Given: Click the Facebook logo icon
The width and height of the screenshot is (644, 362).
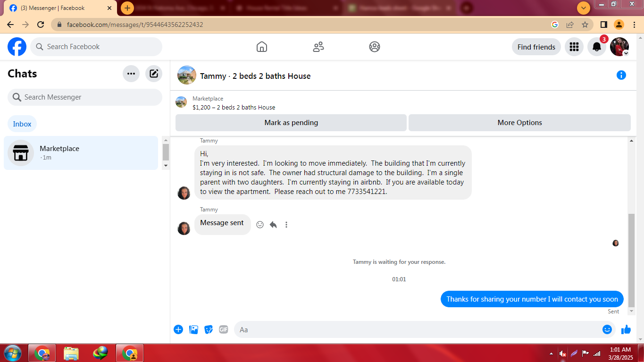Looking at the screenshot, I should [17, 47].
